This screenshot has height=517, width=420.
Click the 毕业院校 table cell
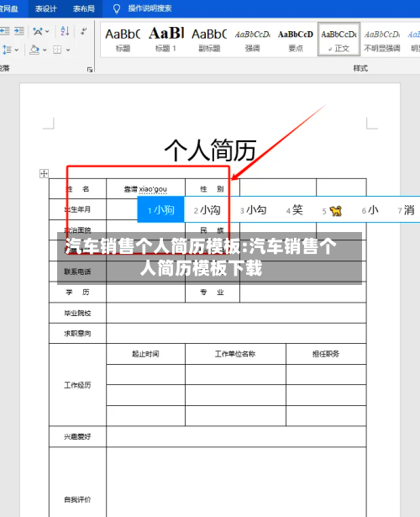[77, 313]
